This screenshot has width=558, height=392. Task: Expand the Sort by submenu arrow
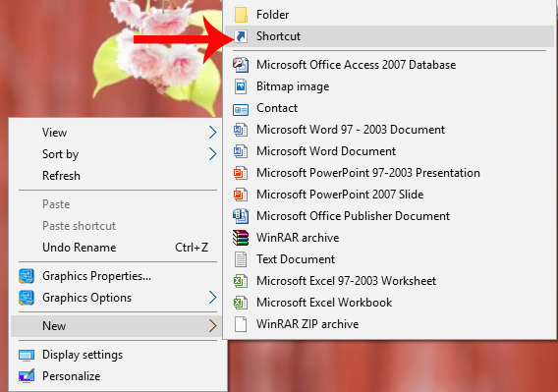212,154
